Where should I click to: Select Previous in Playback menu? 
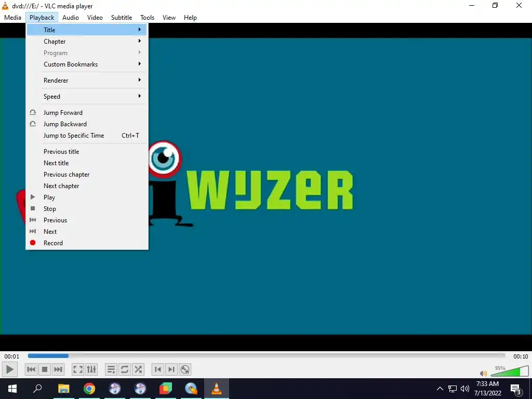[87, 220]
